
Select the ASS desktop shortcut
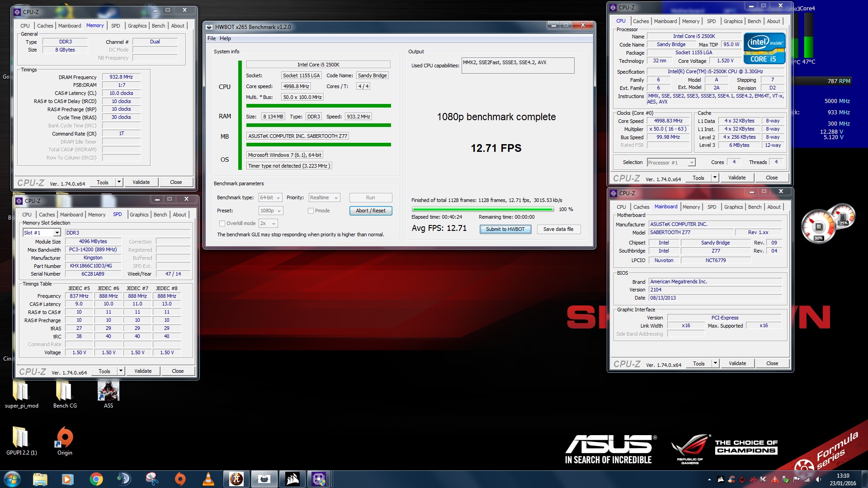coord(108,395)
